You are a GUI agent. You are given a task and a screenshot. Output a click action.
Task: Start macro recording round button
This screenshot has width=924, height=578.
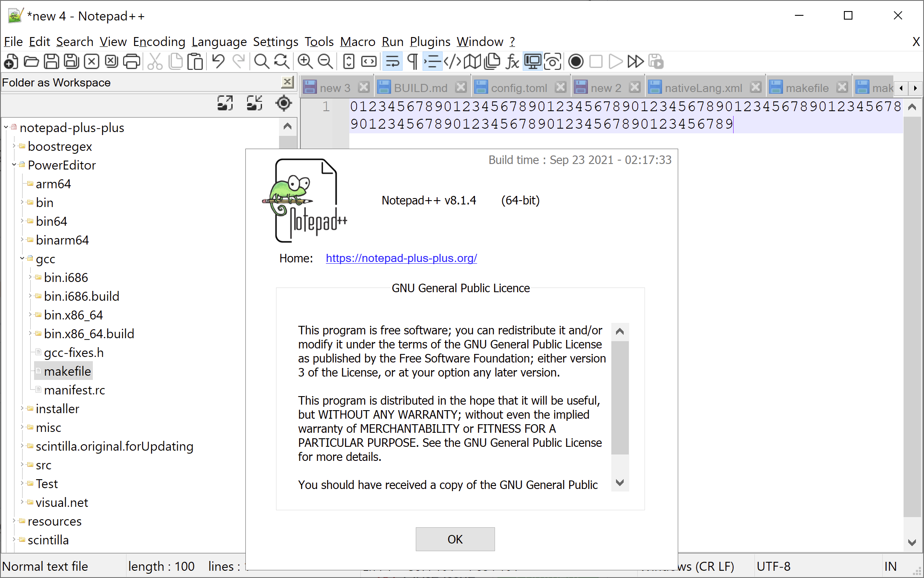coord(576,62)
